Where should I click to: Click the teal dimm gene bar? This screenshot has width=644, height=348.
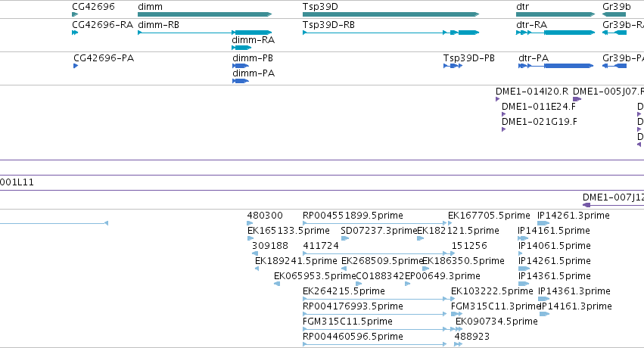(205, 15)
